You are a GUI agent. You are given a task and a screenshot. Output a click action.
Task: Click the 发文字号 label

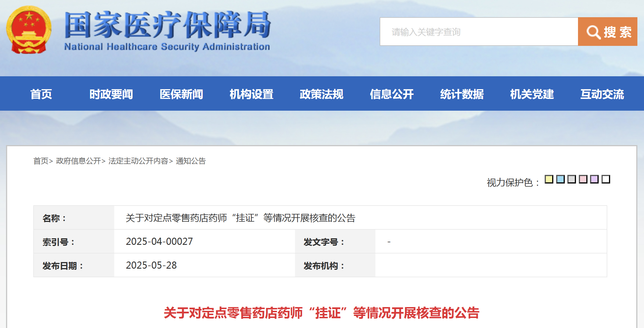click(x=324, y=242)
